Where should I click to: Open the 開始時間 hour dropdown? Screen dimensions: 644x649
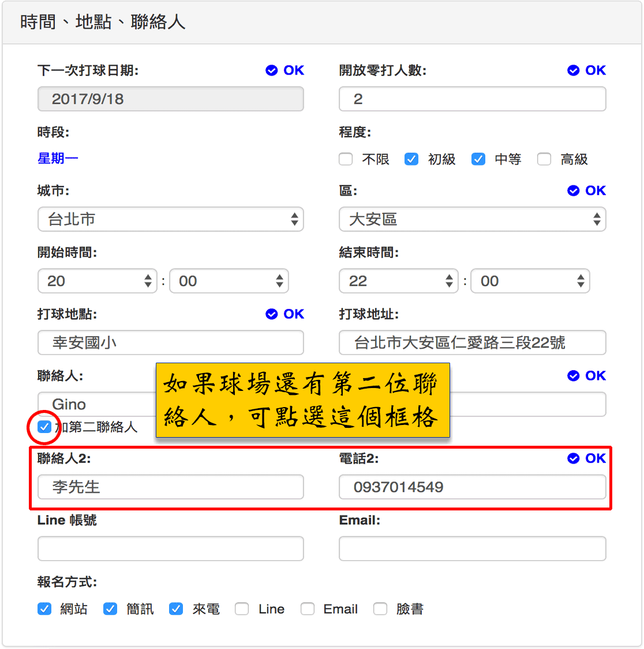click(x=97, y=281)
